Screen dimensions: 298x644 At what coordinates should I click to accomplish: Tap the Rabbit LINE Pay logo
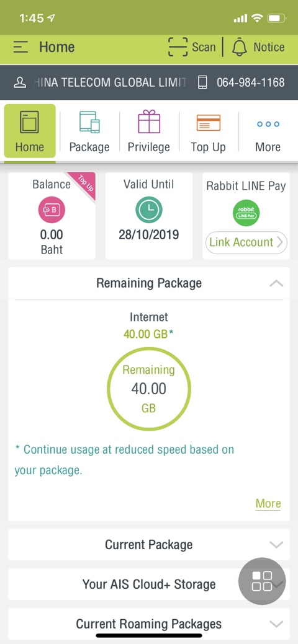point(246,213)
